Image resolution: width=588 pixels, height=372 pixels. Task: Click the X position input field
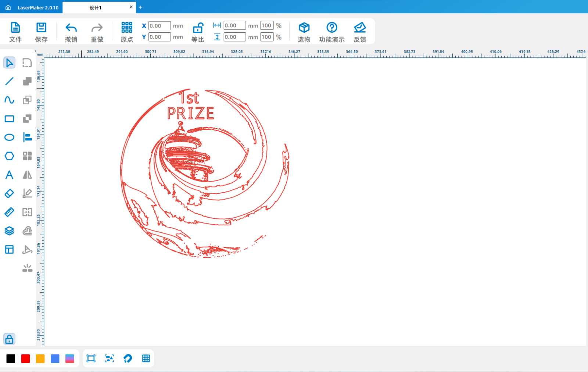159,26
